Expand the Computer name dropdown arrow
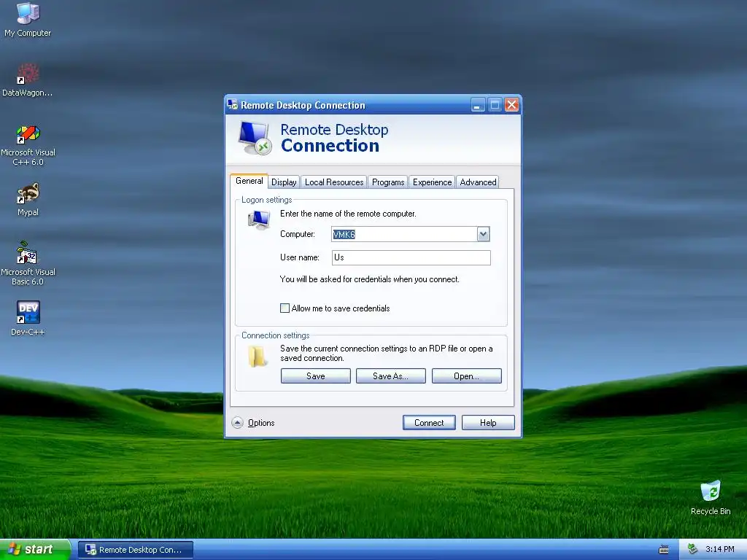747x560 pixels. tap(483, 234)
